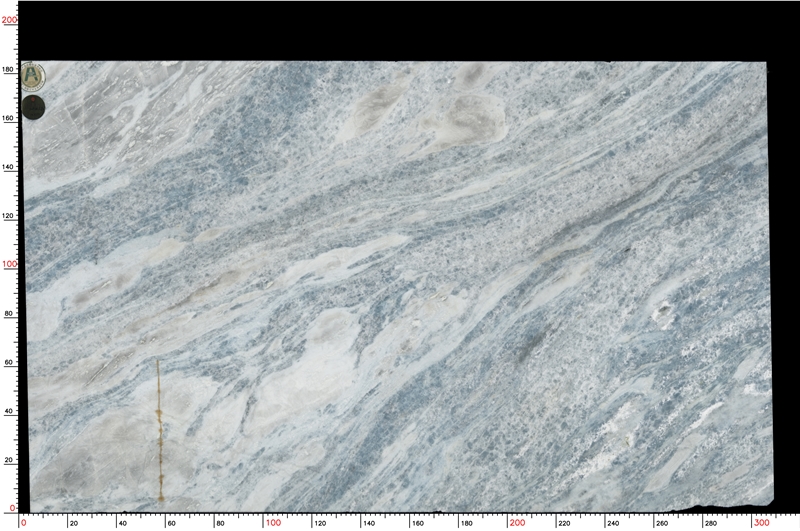The image size is (800, 531).
Task: Click the marble slab image
Action: tap(399, 287)
